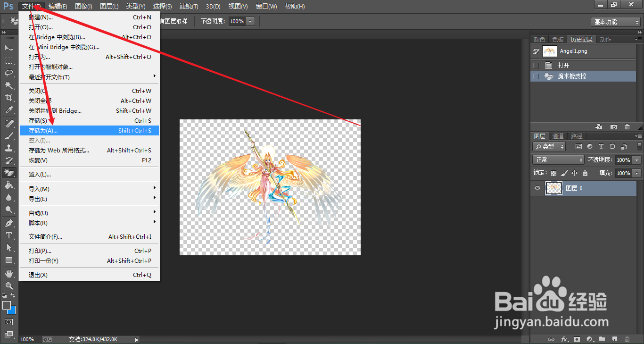Open History panel flyout menu
Screen dimensions: 644x344
coord(638,40)
